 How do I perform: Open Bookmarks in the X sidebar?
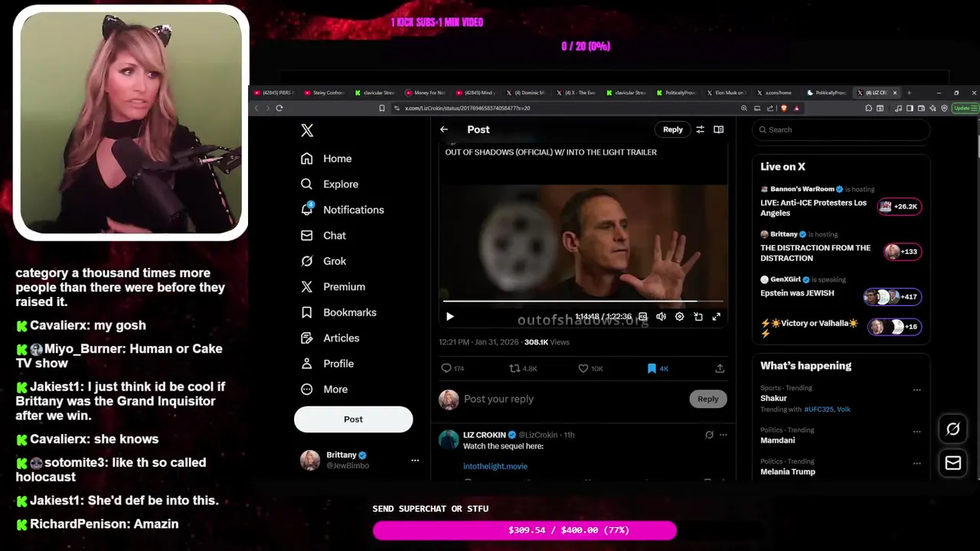coord(338,312)
